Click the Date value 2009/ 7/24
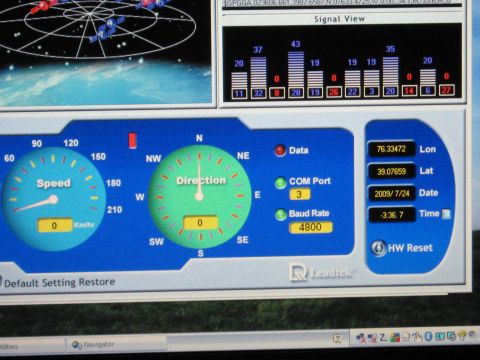480x360 pixels. 391,193
